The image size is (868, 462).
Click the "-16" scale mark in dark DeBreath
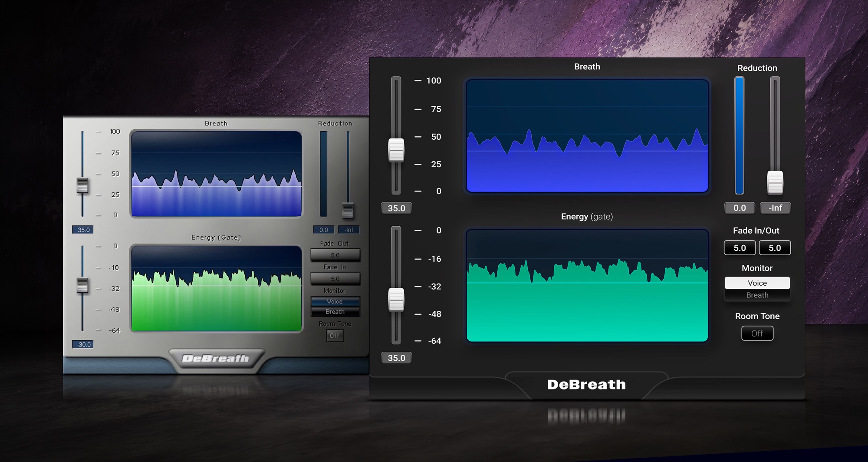click(x=435, y=259)
